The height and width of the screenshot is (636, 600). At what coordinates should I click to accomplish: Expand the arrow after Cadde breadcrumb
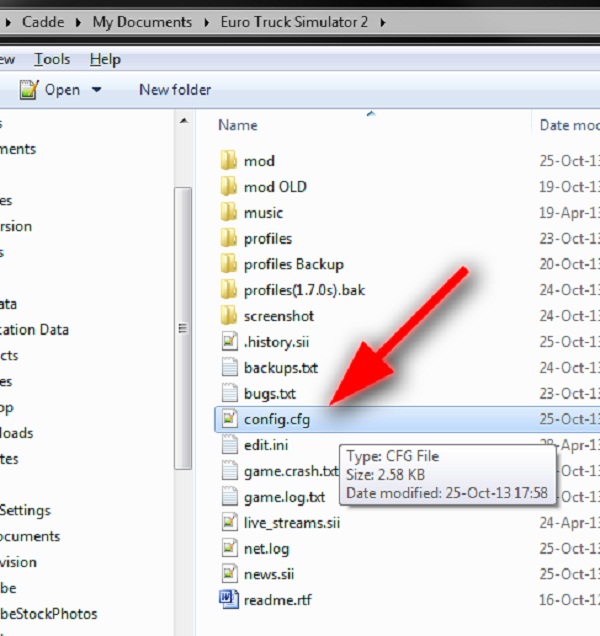click(78, 22)
